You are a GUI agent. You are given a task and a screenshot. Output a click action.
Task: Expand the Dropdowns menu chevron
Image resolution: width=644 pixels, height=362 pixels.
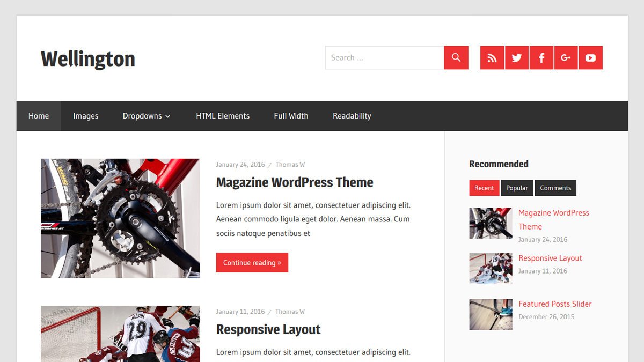pos(168,116)
